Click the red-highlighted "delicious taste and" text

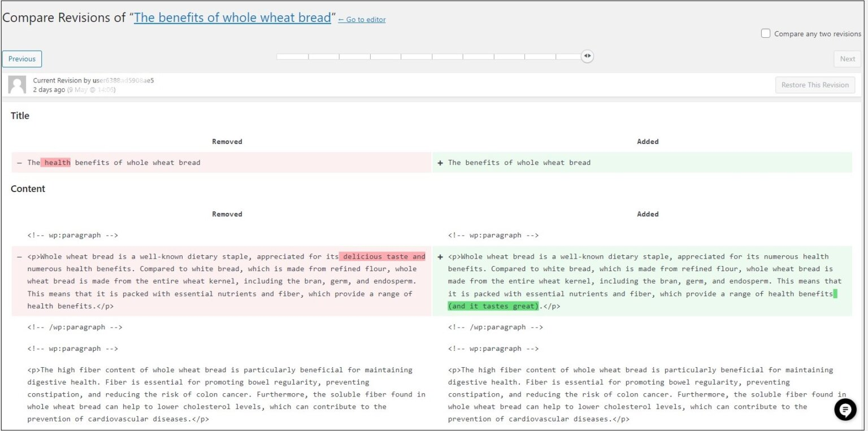383,256
